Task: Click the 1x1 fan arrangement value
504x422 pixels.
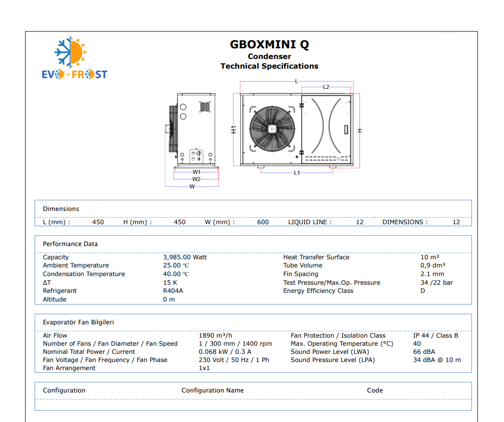Action: coord(204,368)
